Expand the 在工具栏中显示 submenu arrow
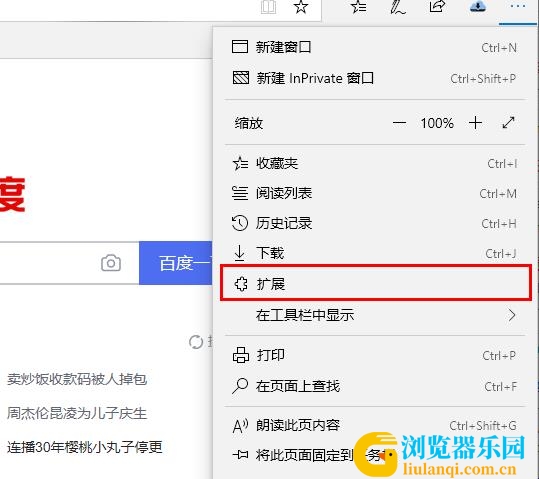This screenshot has width=539, height=479. pyautogui.click(x=512, y=315)
